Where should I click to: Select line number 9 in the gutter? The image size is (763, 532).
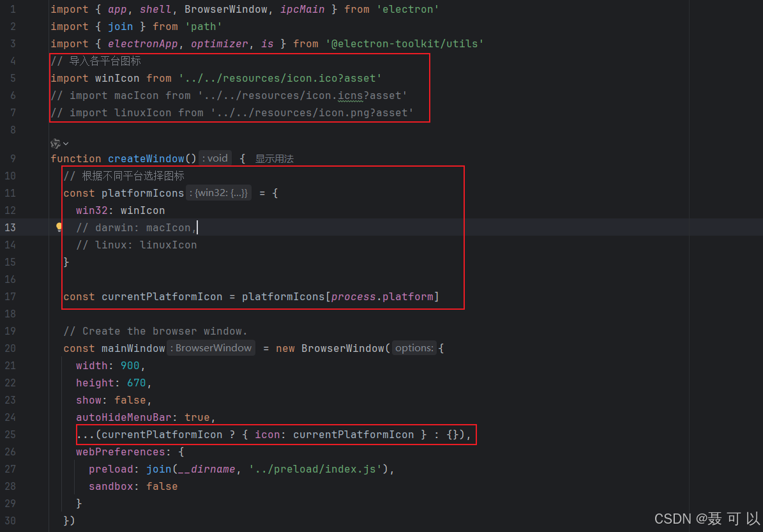(x=13, y=158)
